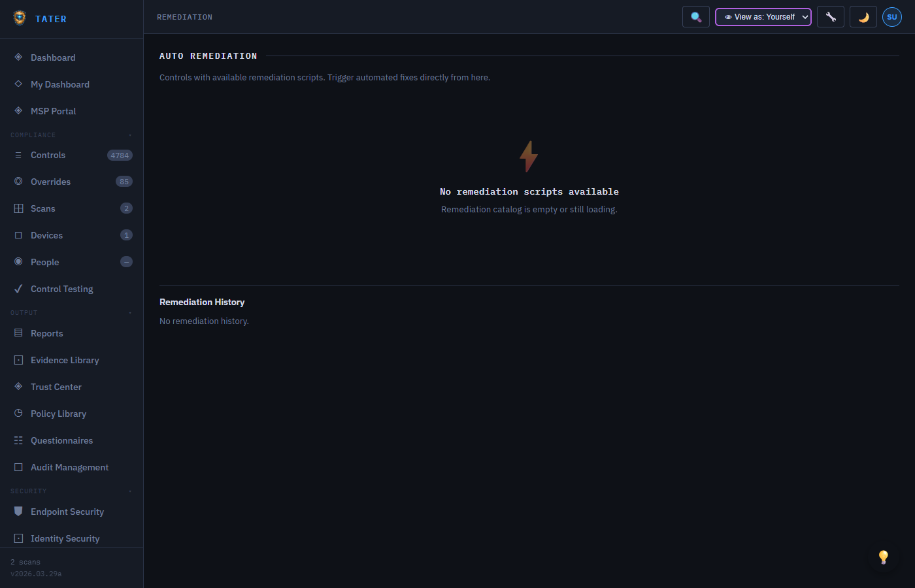Click the People icon in sidebar
The image size is (915, 588).
18,261
